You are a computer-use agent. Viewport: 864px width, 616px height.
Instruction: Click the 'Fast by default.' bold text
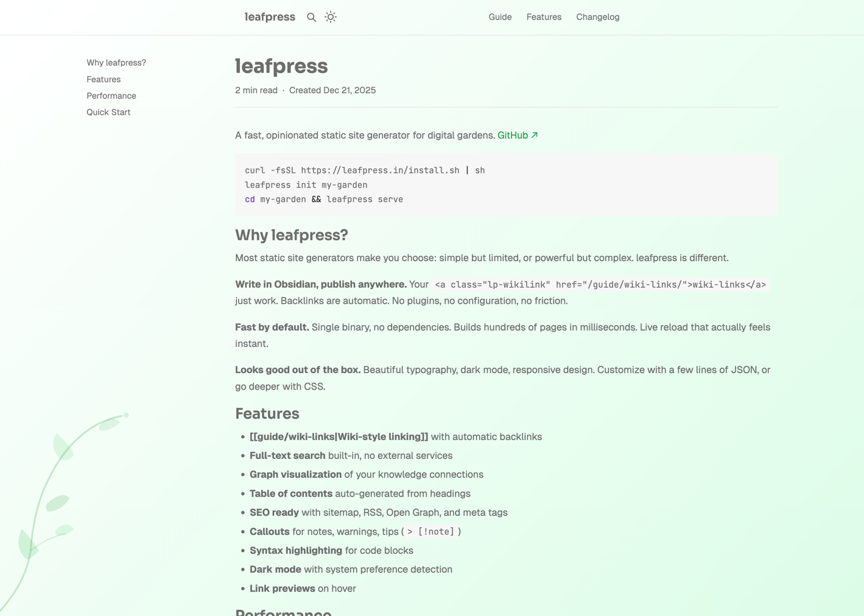(272, 327)
